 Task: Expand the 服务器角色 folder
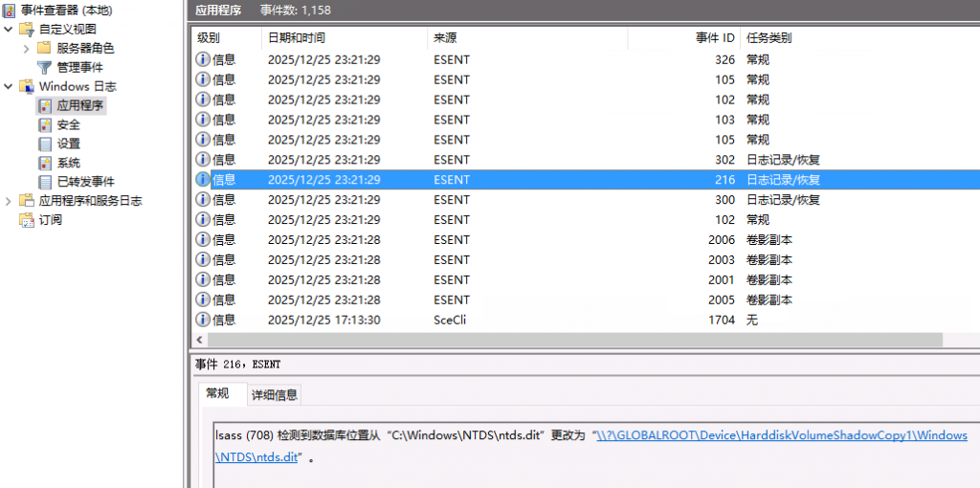point(26,48)
